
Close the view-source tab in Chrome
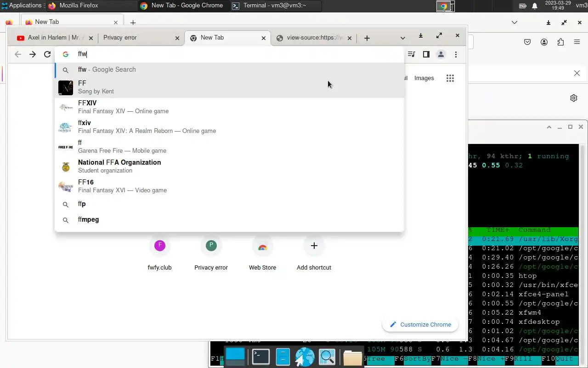coord(350,38)
